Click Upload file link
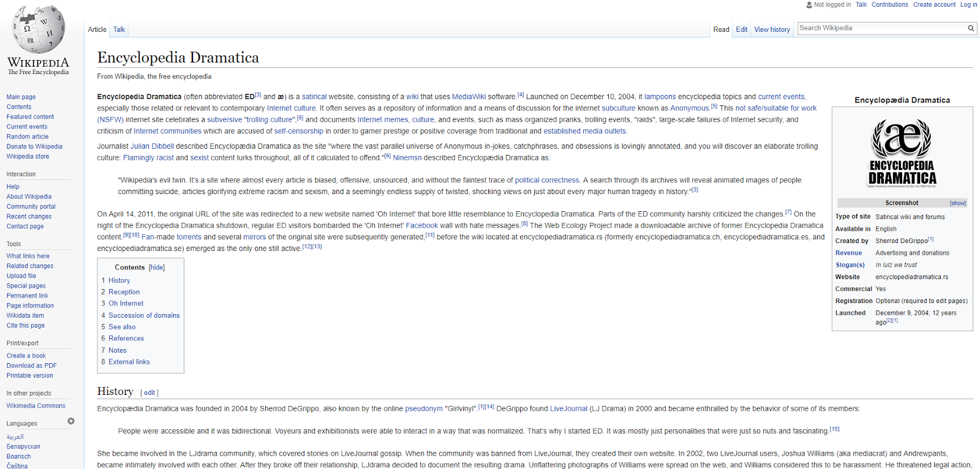Image resolution: width=980 pixels, height=469 pixels. [x=21, y=276]
